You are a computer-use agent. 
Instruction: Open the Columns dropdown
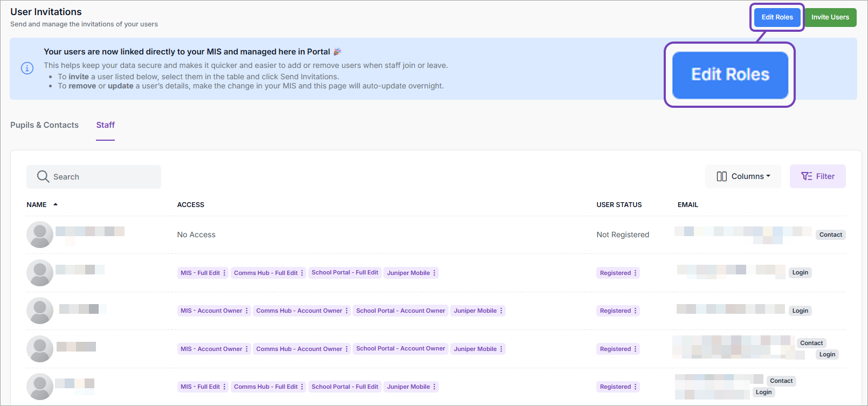743,176
